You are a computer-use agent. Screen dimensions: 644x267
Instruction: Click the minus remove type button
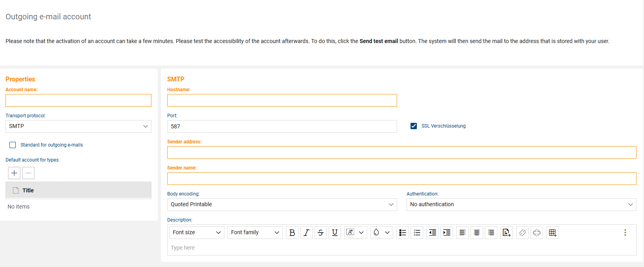[x=28, y=173]
